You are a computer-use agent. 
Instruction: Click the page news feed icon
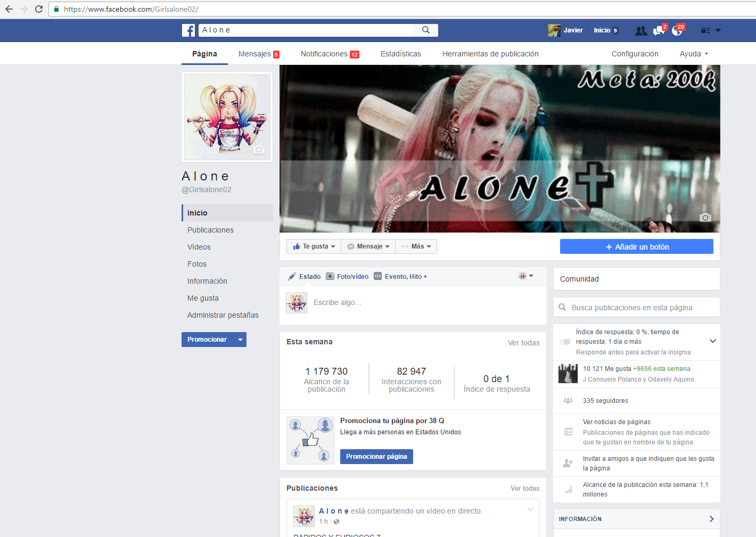[x=568, y=432]
